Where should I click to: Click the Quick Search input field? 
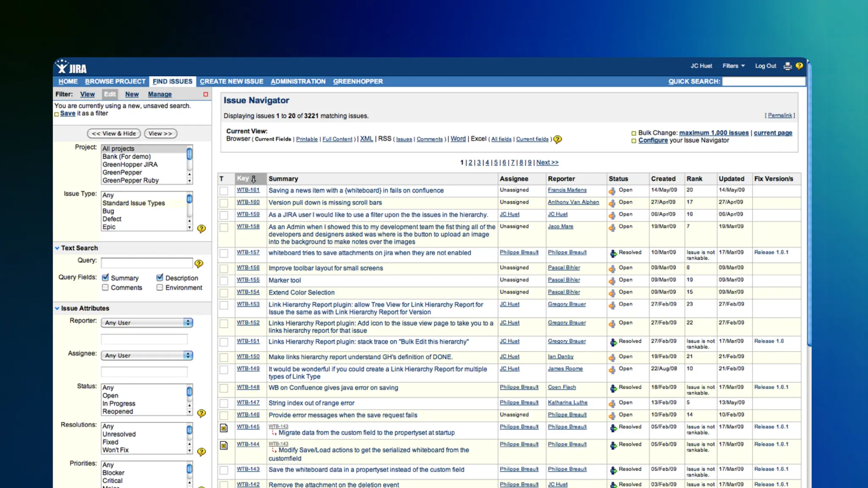pyautogui.click(x=763, y=81)
